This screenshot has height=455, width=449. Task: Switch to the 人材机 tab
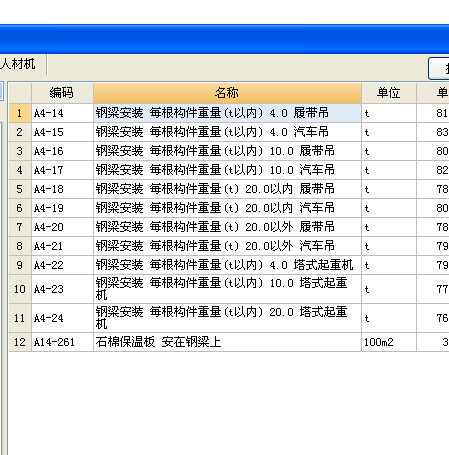[18, 64]
